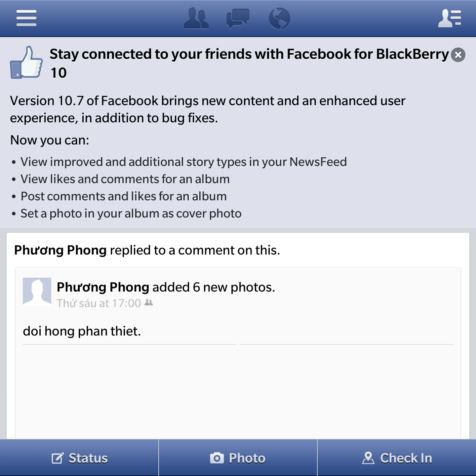Image resolution: width=476 pixels, height=476 pixels.
Task: Open Phương Phong's profile picture
Action: [37, 292]
